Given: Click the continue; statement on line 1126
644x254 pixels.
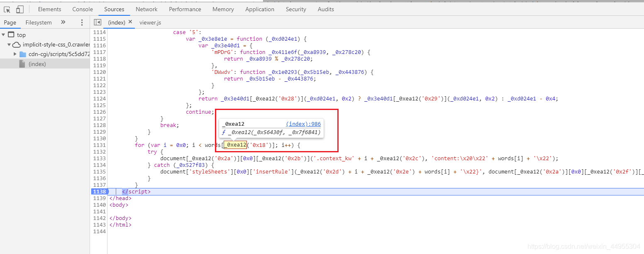Looking at the screenshot, I should (200, 112).
